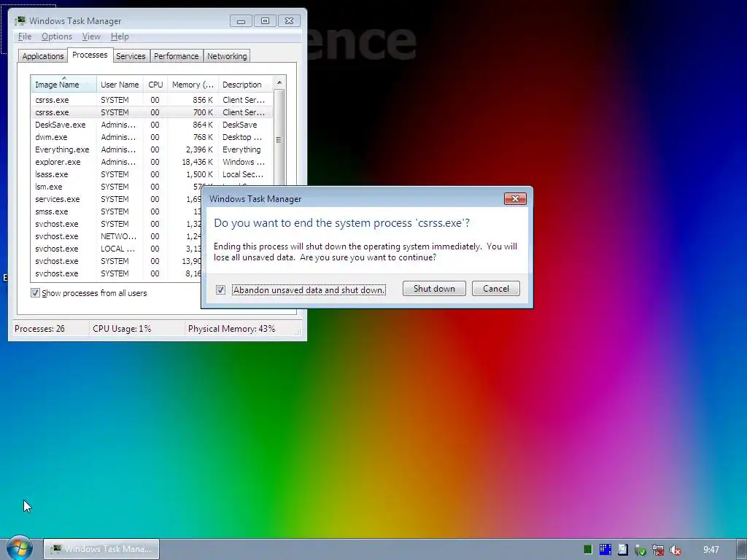
Task: Open the Everything search tray icon
Action: [623, 550]
